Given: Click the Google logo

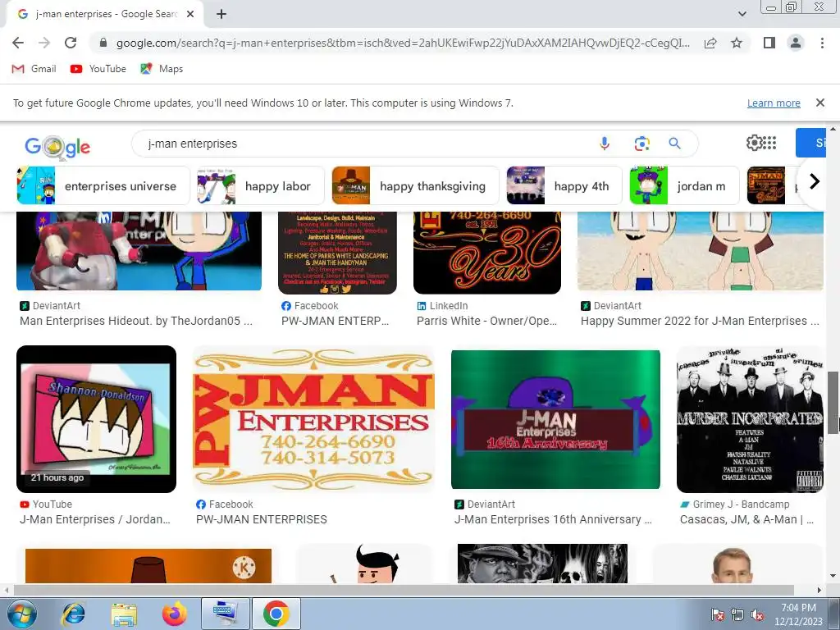Looking at the screenshot, I should pos(57,146).
